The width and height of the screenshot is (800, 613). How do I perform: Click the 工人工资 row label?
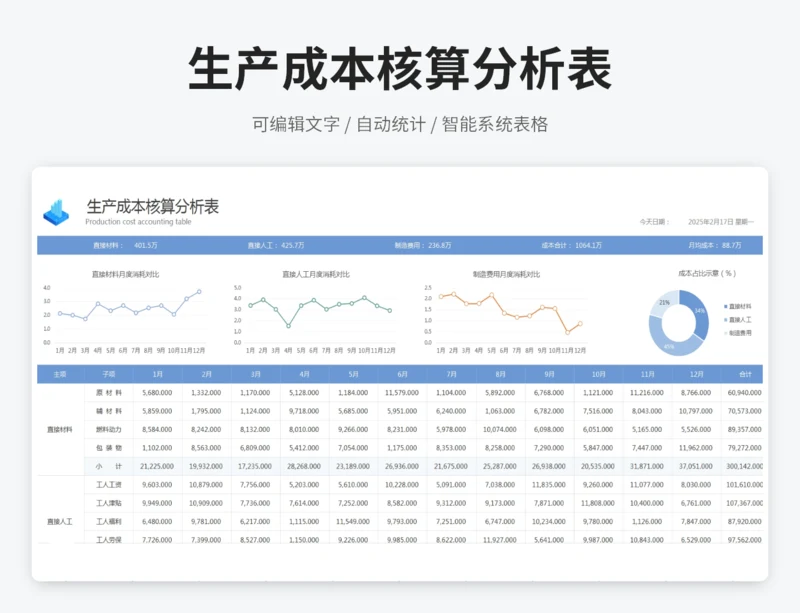tap(109, 484)
